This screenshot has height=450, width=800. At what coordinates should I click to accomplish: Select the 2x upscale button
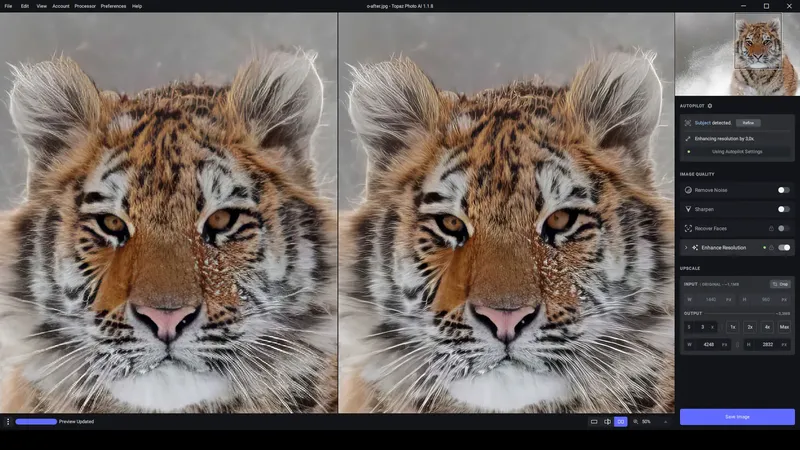(x=750, y=327)
